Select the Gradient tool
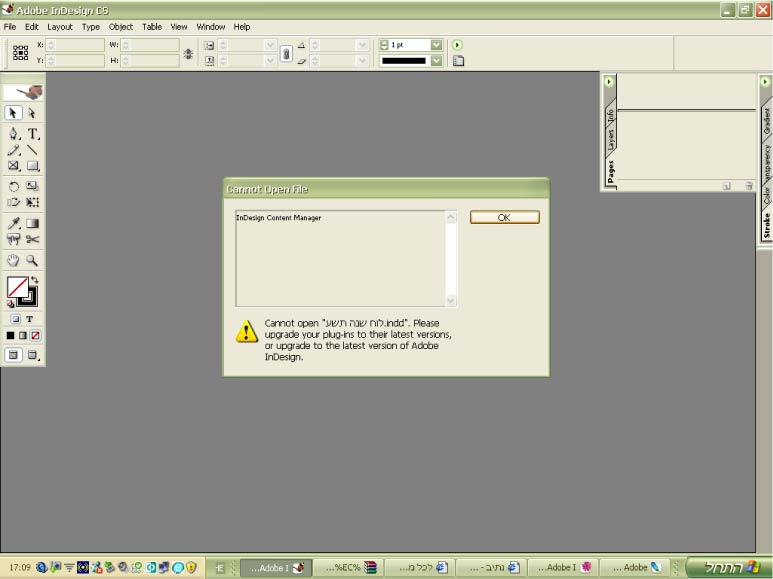 (x=33, y=223)
